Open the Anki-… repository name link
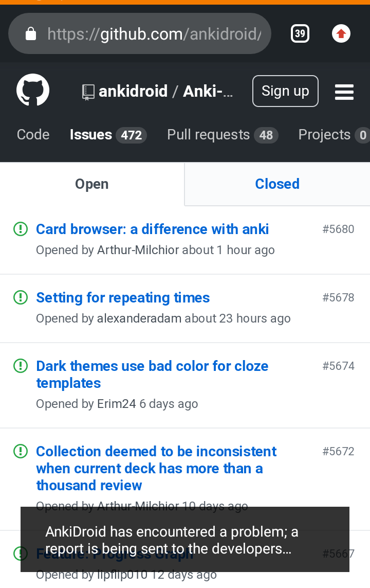 point(208,91)
